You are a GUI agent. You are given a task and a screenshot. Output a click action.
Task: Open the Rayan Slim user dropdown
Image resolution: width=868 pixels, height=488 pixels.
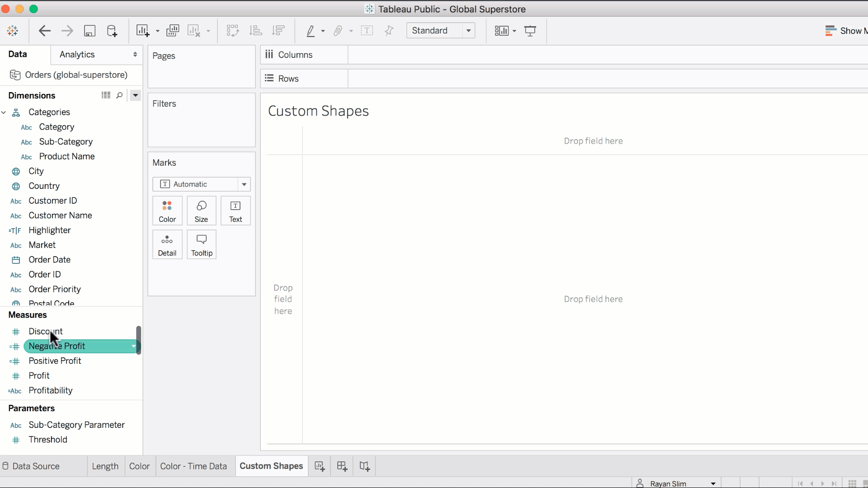tap(676, 483)
